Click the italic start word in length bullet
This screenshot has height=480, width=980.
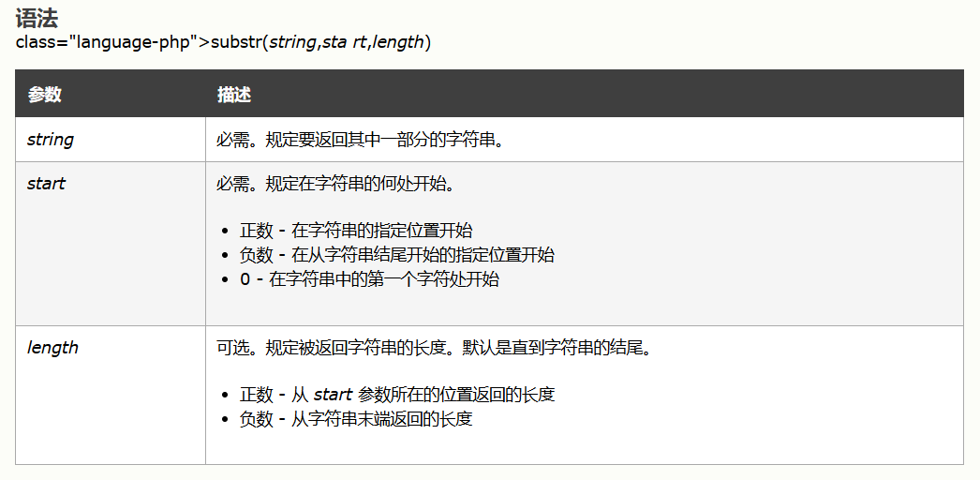pos(333,395)
